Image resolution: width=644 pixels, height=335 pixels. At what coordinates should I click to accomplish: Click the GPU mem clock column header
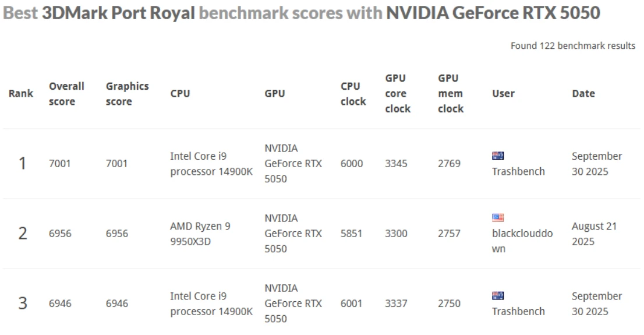(x=451, y=93)
